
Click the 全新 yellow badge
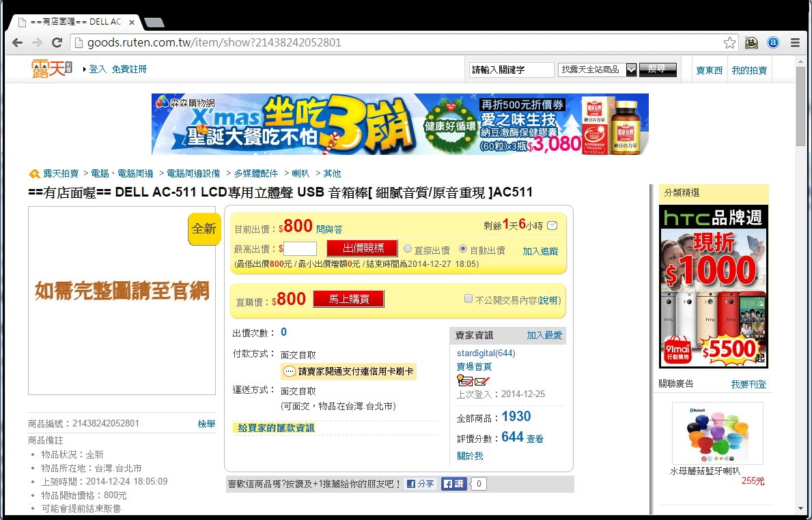click(204, 229)
